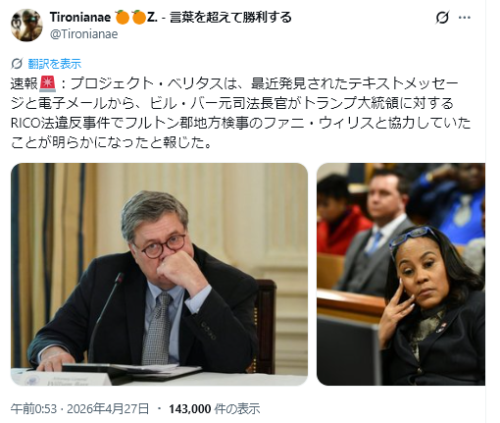Open the three-dot more options menu
The height and width of the screenshot is (423, 500).
pyautogui.click(x=464, y=17)
